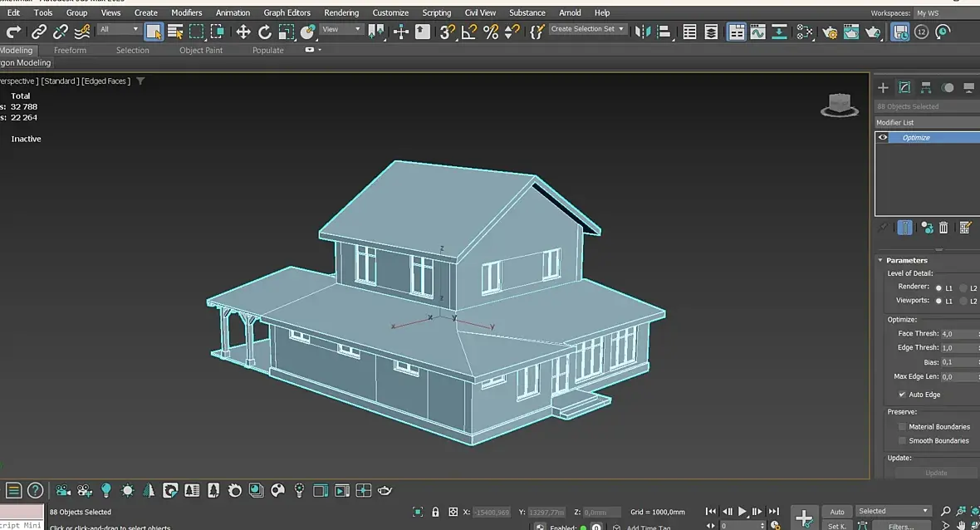Click the Mirror tool icon
Image resolution: width=980 pixels, height=530 pixels.
(x=642, y=32)
